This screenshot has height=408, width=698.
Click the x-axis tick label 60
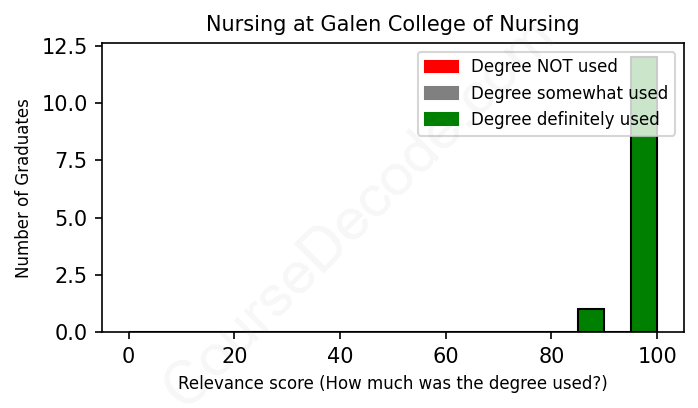coord(446,355)
